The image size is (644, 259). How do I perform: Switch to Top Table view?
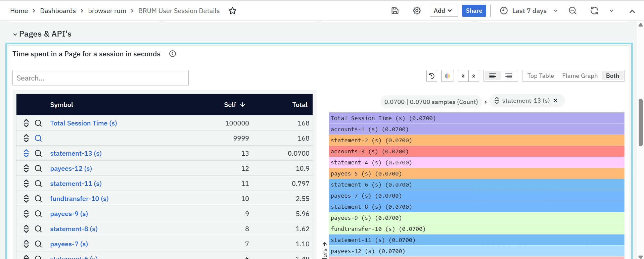coord(540,76)
